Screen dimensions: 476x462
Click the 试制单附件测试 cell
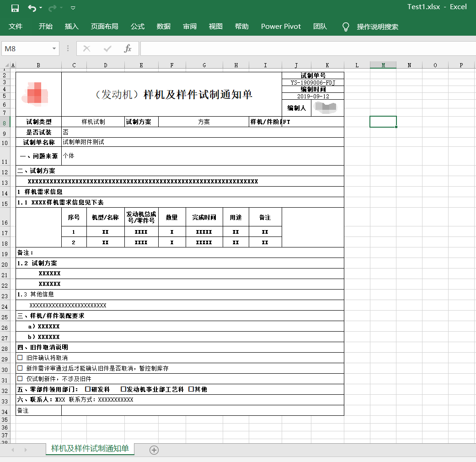[x=203, y=142]
